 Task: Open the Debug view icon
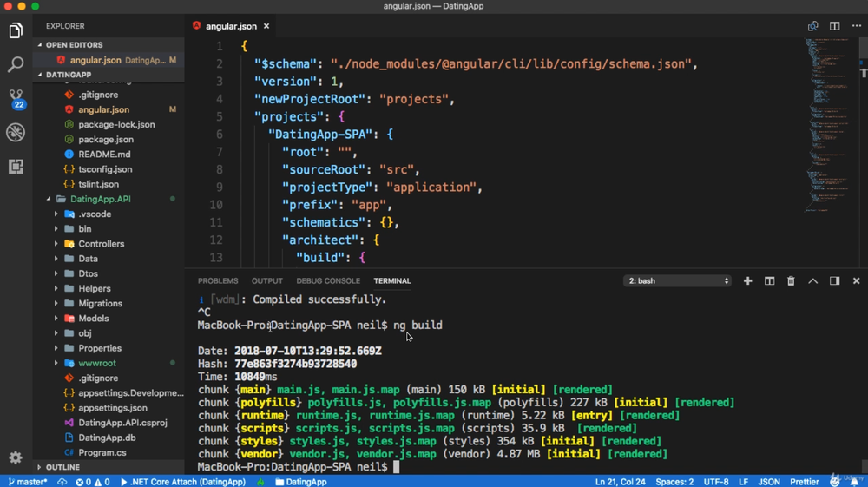pos(16,132)
